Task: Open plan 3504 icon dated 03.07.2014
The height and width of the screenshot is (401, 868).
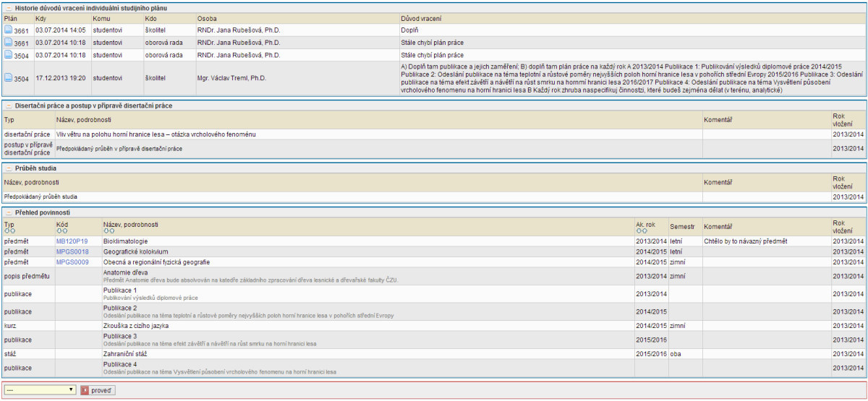Action: coord(9,55)
